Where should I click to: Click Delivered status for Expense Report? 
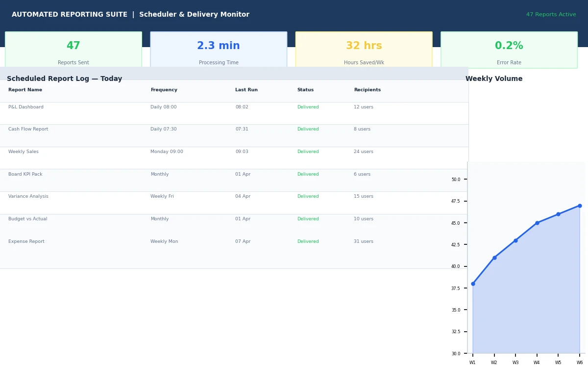coord(308,242)
